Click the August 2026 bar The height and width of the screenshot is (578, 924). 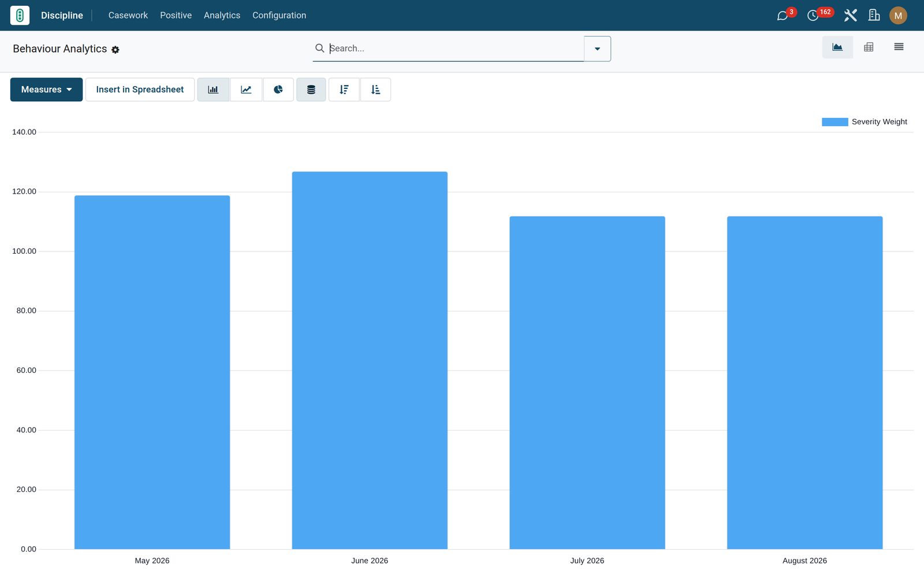[x=804, y=383]
